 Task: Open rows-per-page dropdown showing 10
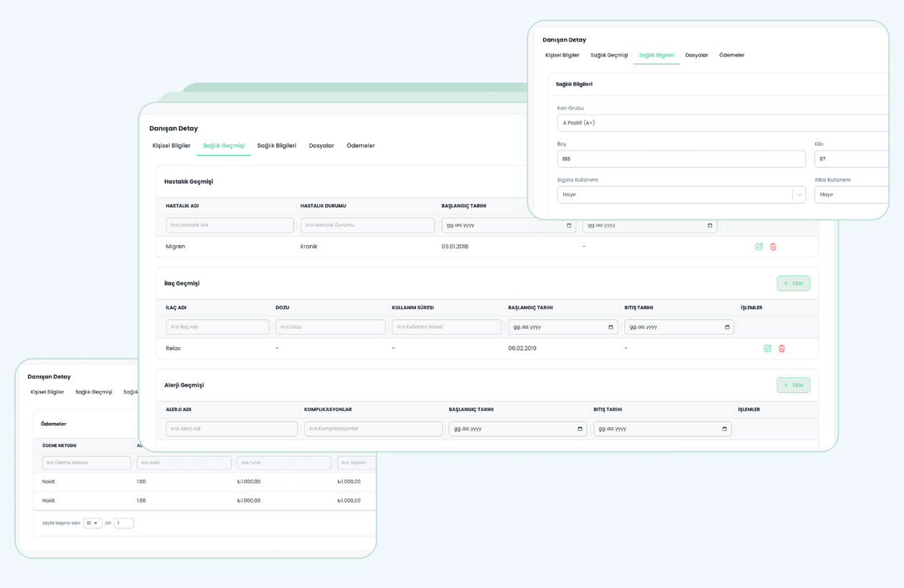[93, 523]
